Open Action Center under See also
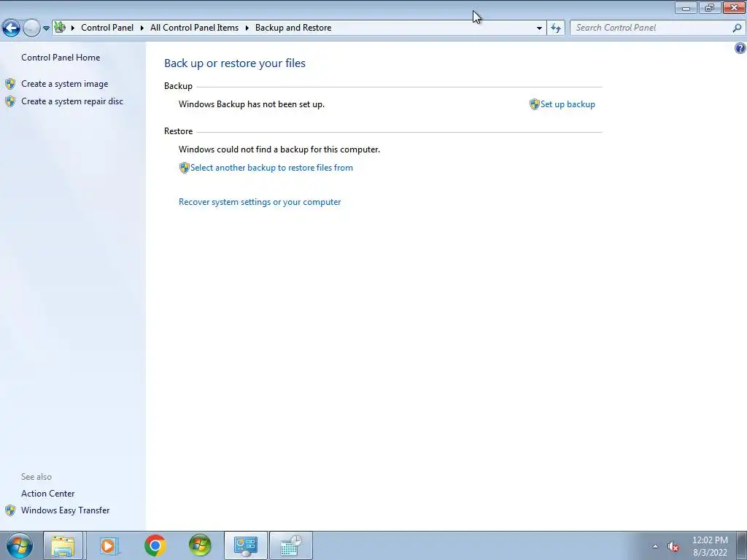The height and width of the screenshot is (560, 747). pos(47,494)
